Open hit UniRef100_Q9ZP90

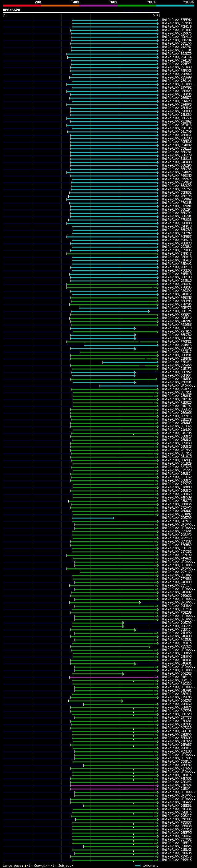(177, 23)
